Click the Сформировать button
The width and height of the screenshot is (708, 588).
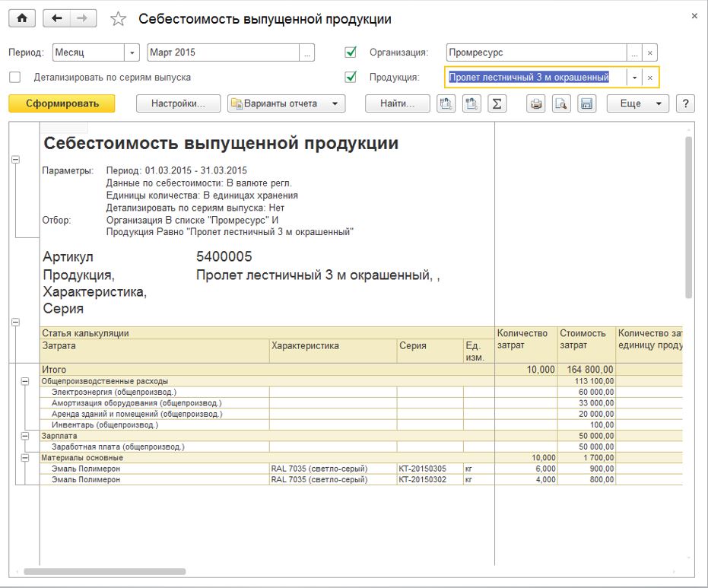click(62, 103)
